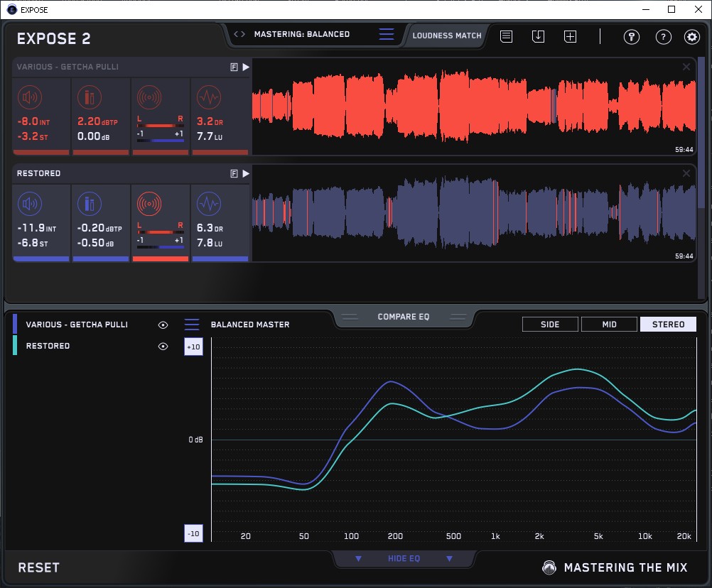Click the stereo field icon of RESTORED

(x=149, y=205)
